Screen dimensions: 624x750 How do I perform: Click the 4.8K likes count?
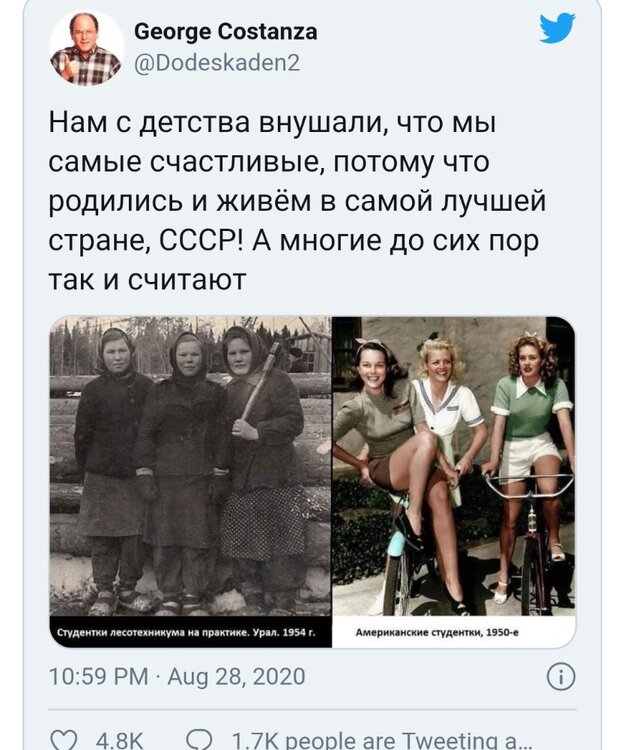pyautogui.click(x=119, y=741)
